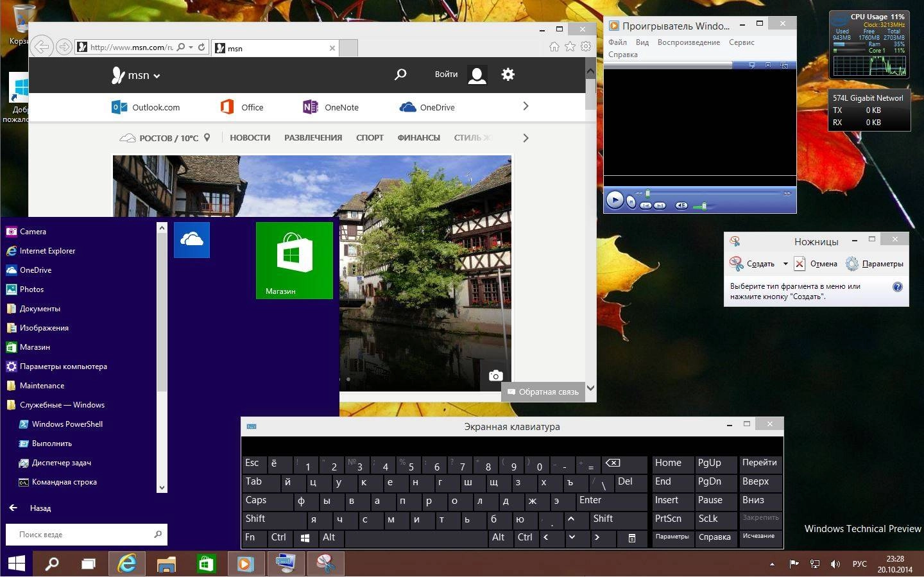Click next track button in Media Player

(x=660, y=205)
